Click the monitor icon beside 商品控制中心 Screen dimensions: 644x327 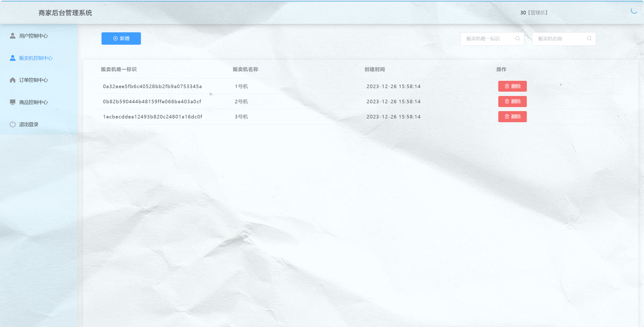click(x=13, y=102)
